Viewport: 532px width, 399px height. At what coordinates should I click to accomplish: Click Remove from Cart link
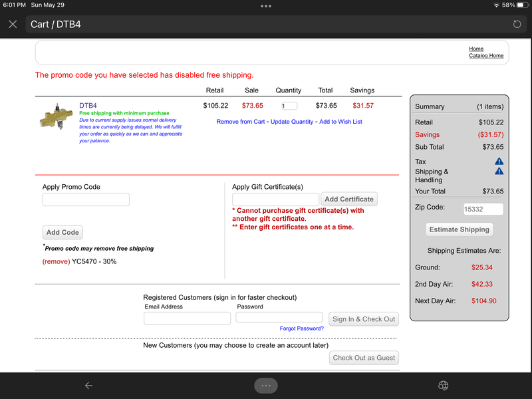pos(240,122)
